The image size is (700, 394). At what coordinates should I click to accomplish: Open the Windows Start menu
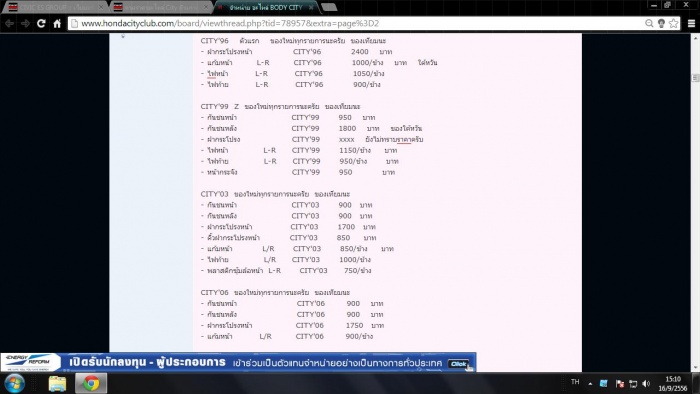(14, 383)
